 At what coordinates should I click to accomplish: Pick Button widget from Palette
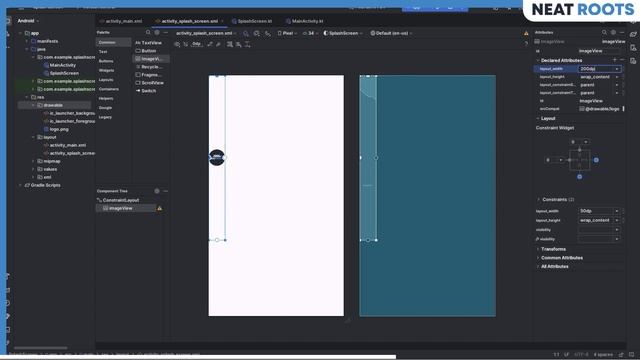point(146,51)
